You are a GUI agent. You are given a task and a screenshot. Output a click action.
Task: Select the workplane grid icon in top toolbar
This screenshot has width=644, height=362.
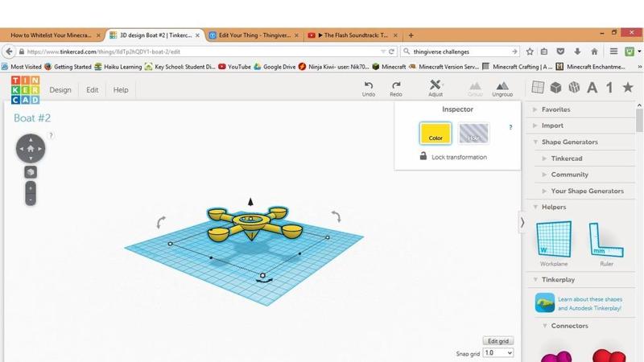(x=538, y=87)
